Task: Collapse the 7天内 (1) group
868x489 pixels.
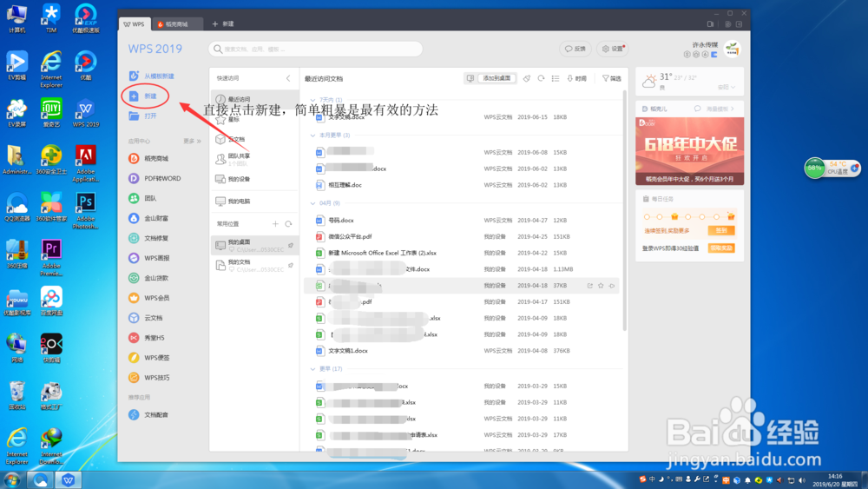Action: pos(312,100)
